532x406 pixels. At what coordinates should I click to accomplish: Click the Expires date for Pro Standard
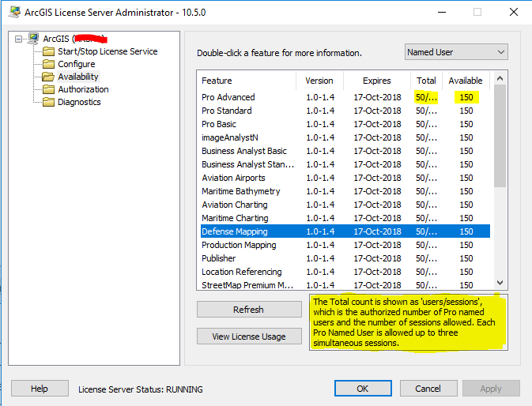(377, 111)
